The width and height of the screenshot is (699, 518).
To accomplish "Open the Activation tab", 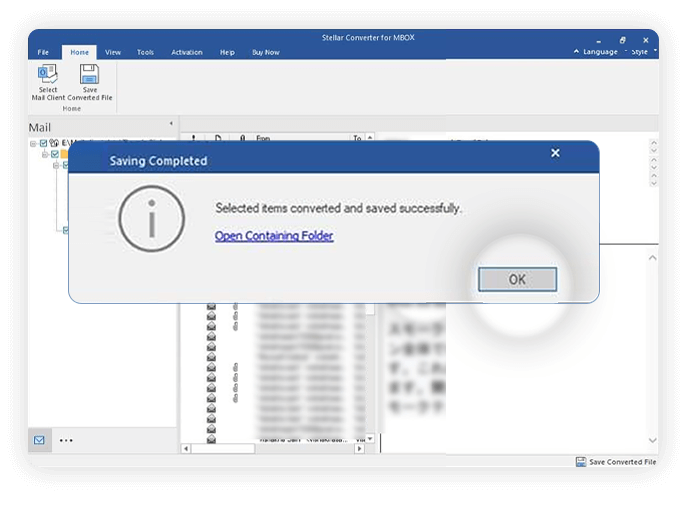I will click(x=187, y=52).
